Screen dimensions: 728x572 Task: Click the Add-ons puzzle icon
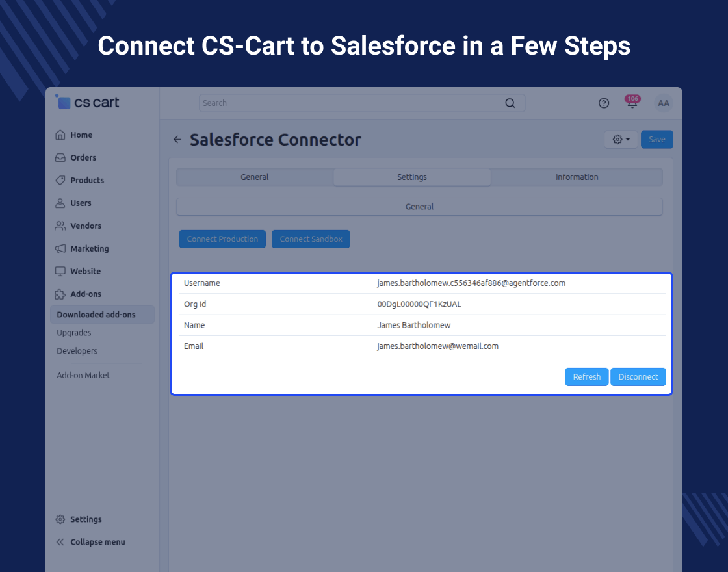60,294
